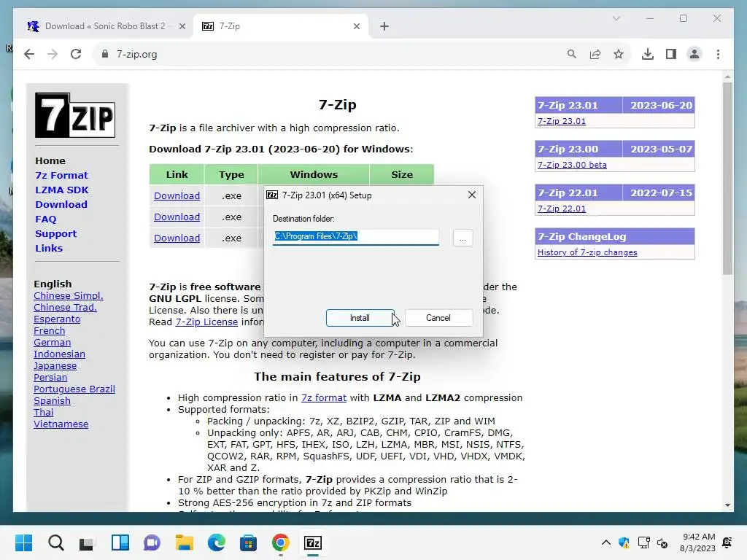Open the Download sidebar link
Viewport: 747px width, 560px height.
coord(61,204)
